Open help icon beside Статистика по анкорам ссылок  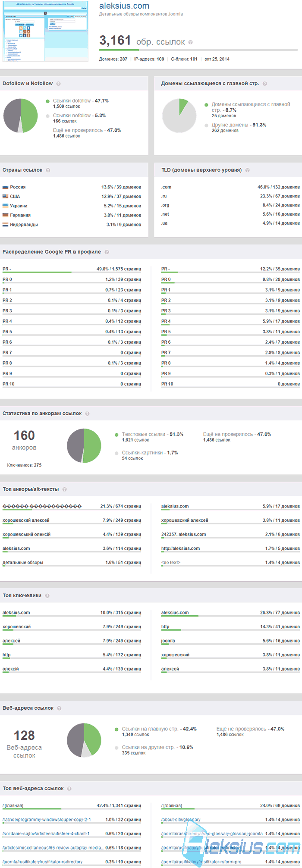click(x=87, y=414)
